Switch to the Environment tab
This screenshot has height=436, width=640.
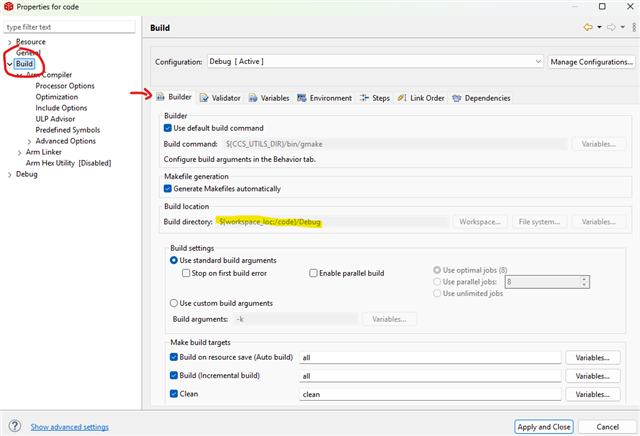point(324,98)
